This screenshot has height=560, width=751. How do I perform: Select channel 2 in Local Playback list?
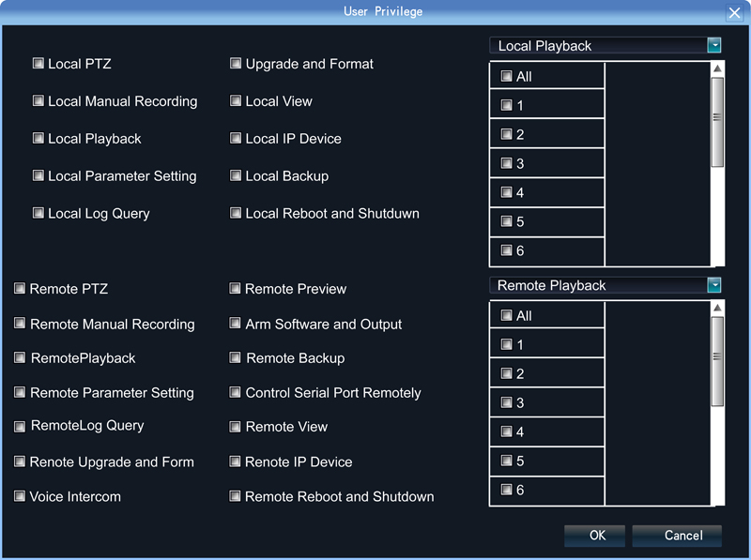tap(506, 134)
